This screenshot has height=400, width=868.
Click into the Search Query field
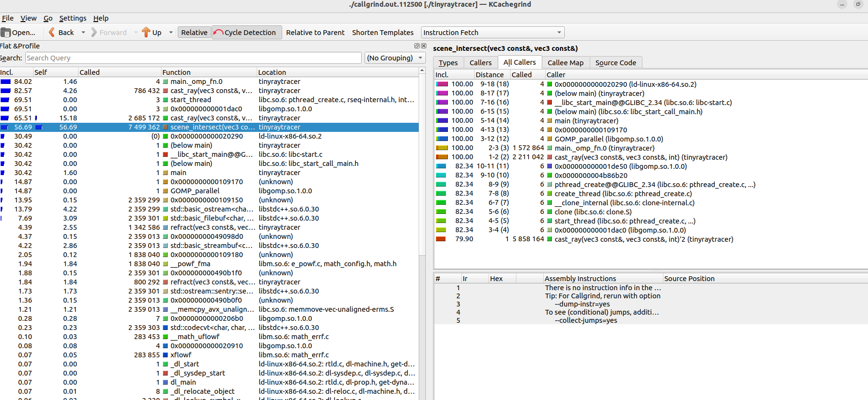tap(193, 58)
